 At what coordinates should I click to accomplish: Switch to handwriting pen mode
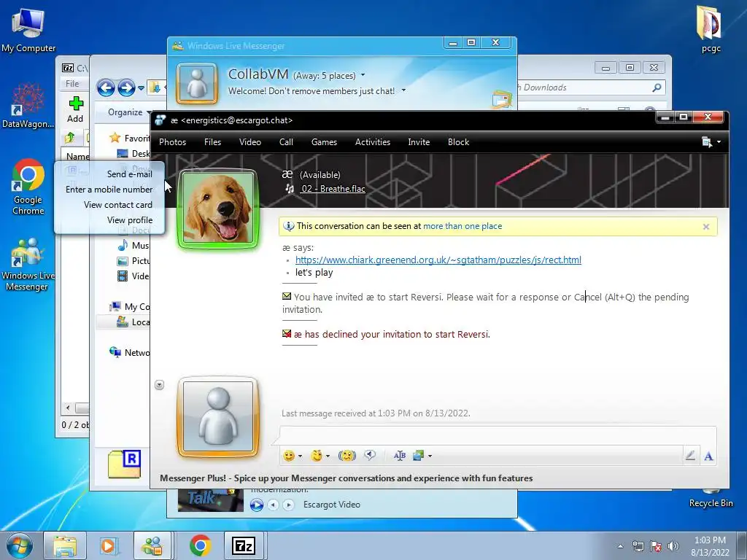pos(690,456)
